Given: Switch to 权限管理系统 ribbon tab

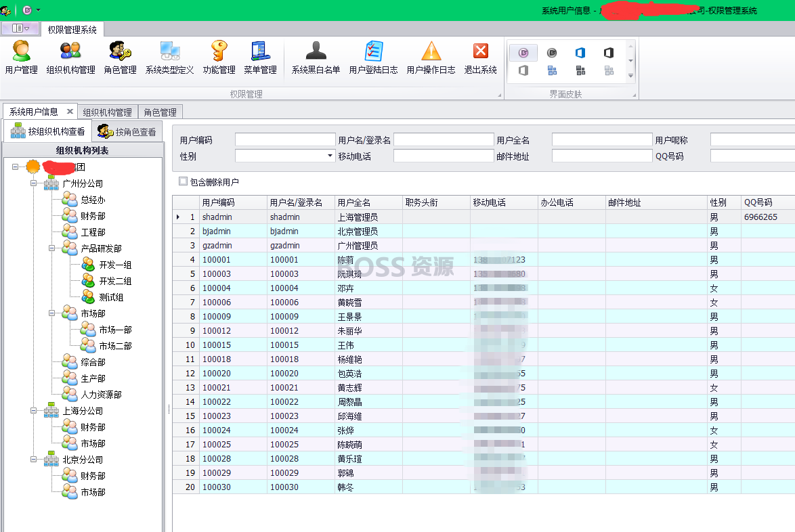Looking at the screenshot, I should pos(72,30).
